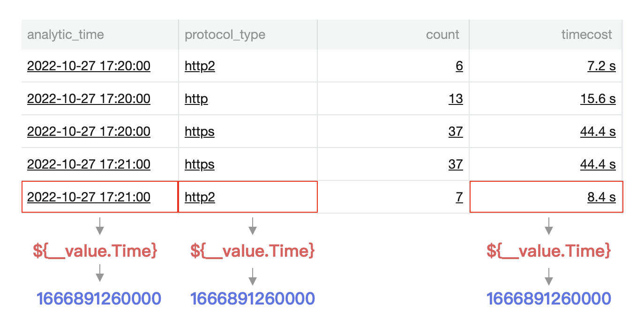This screenshot has height=327, width=644.
Task: Click the 8.4 s timecost link
Action: (601, 197)
